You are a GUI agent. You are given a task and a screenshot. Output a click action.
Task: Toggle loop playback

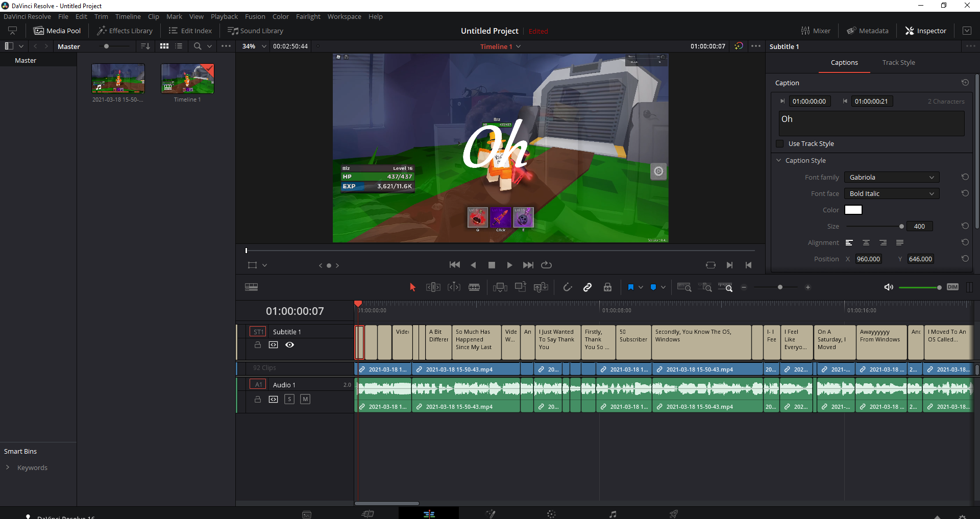tap(546, 265)
